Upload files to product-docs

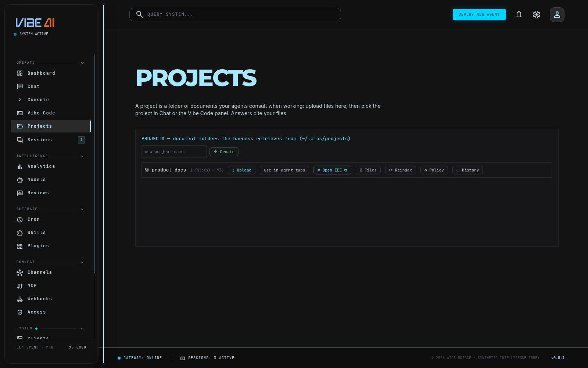(x=241, y=170)
